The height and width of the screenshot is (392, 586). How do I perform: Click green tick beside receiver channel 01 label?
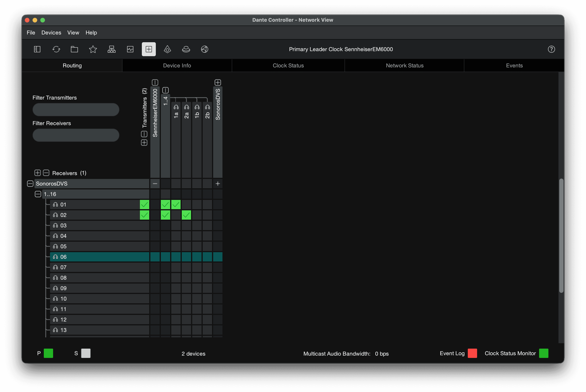tap(144, 205)
